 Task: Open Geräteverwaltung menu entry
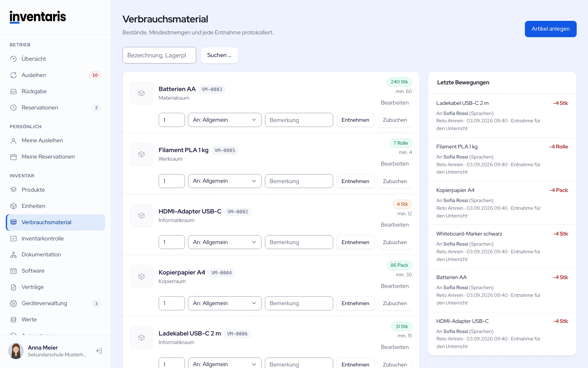coord(55,303)
